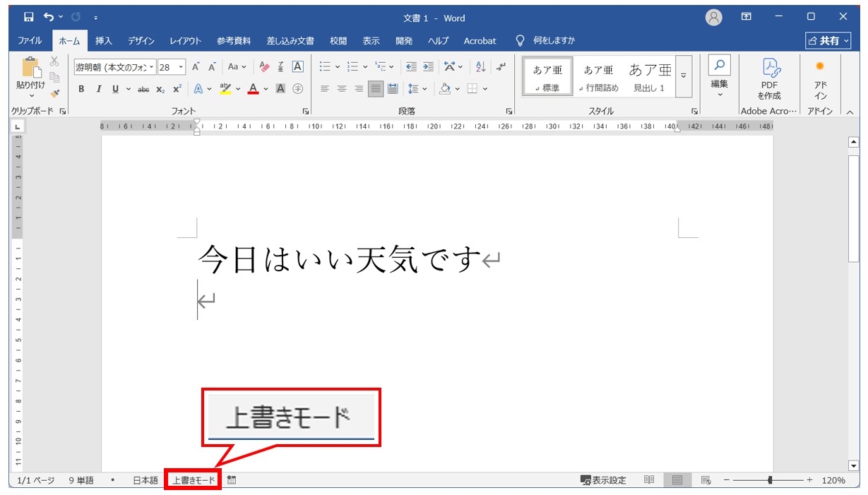Image resolution: width=868 pixels, height=495 pixels.
Task: Clear all formatting with eraser icon
Action: (265, 67)
